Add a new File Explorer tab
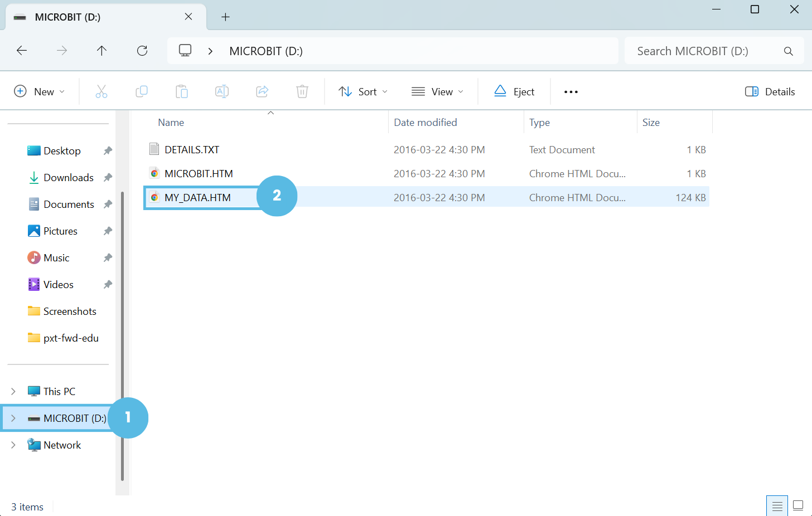The width and height of the screenshot is (812, 516). click(225, 17)
